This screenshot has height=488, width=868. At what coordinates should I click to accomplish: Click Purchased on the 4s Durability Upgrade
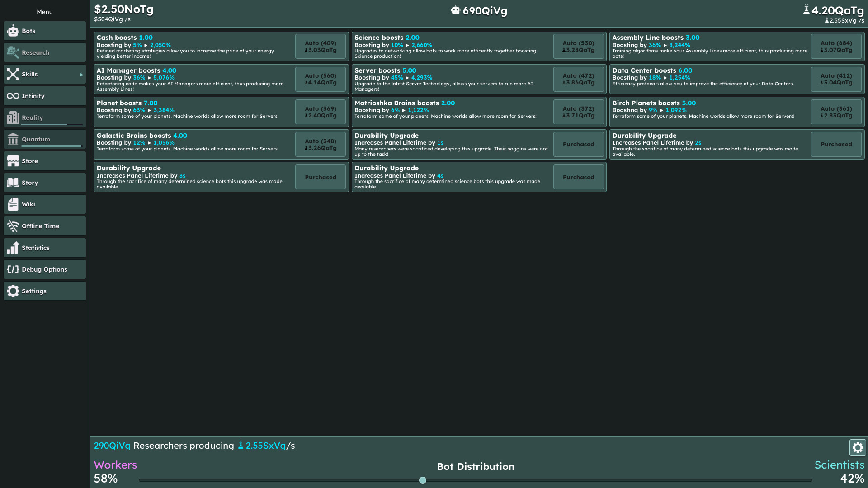coord(578,177)
